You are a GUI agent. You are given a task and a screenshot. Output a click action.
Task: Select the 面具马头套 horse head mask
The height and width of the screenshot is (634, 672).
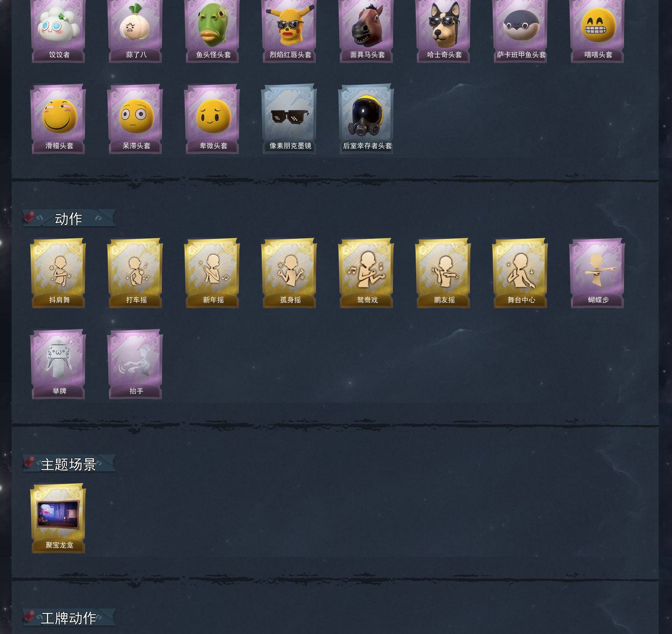(x=366, y=31)
